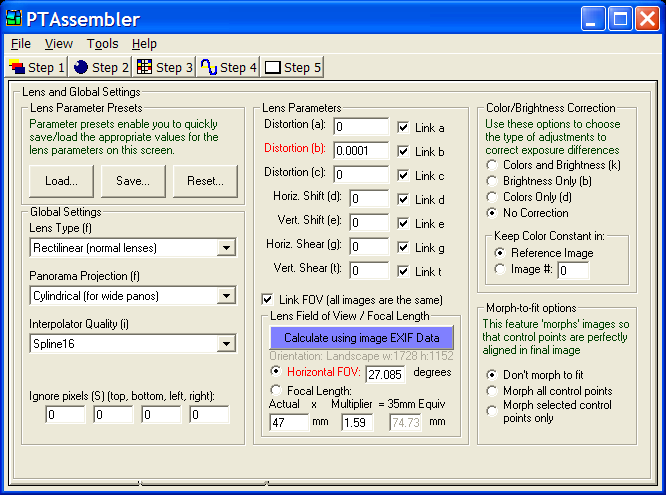This screenshot has height=495, width=666.
Task: Select the Image # radio button
Action: click(x=500, y=269)
